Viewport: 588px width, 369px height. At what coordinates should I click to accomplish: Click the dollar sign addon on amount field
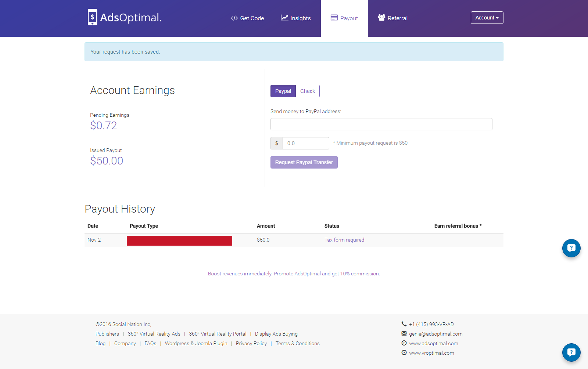(x=277, y=143)
